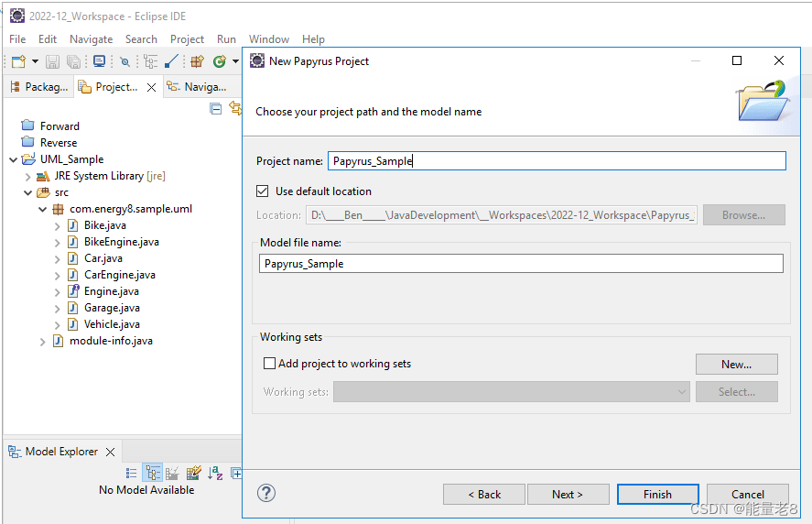Click the Model file name input field
This screenshot has height=524, width=812.
coord(521,263)
